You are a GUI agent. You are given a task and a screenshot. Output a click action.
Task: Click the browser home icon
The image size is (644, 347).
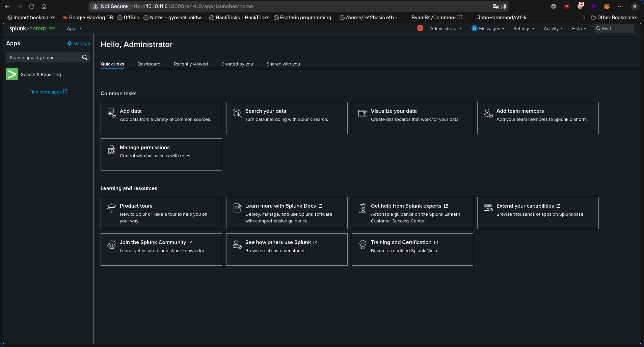pyautogui.click(x=44, y=6)
